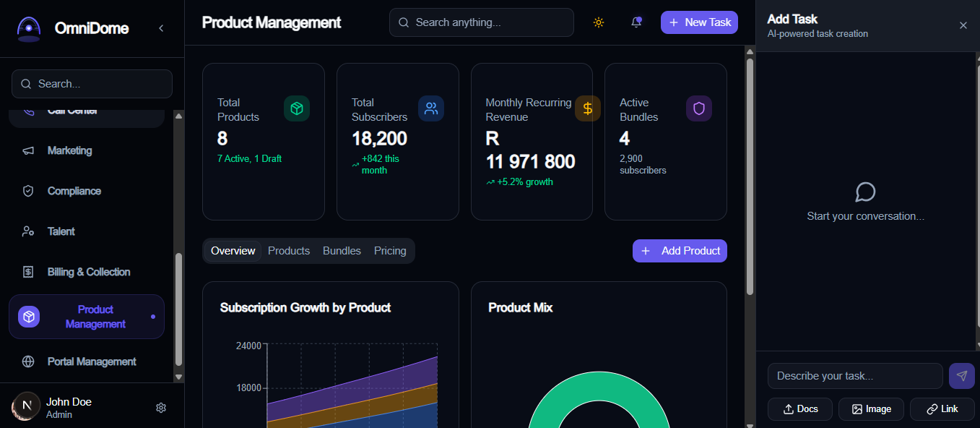
Task: Click the Talent person icon
Action: point(28,232)
